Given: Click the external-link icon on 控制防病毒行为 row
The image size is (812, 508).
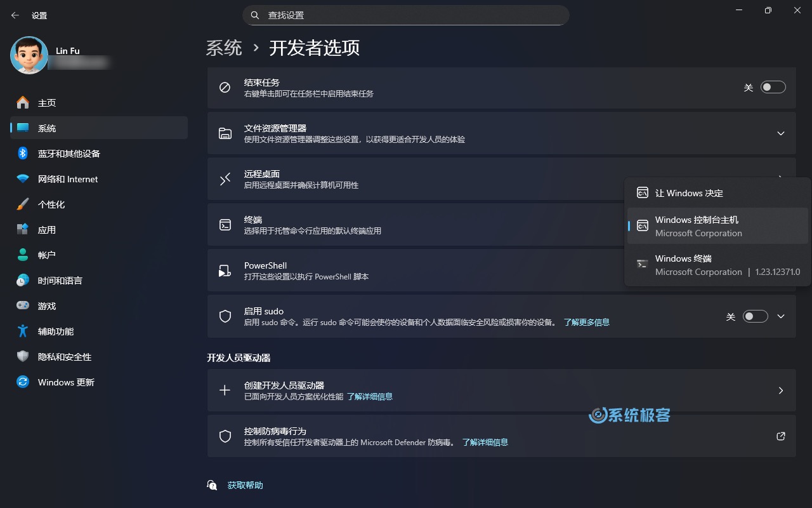Looking at the screenshot, I should [x=781, y=436].
